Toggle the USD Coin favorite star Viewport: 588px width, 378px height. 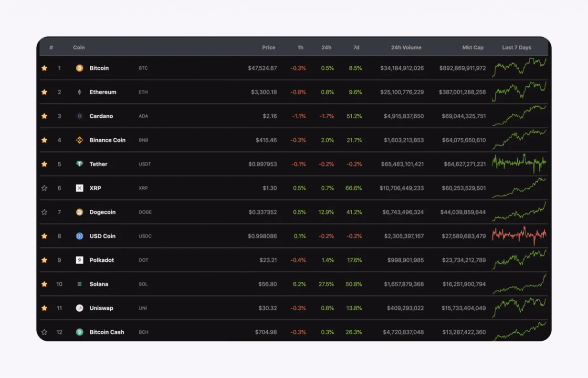click(44, 236)
